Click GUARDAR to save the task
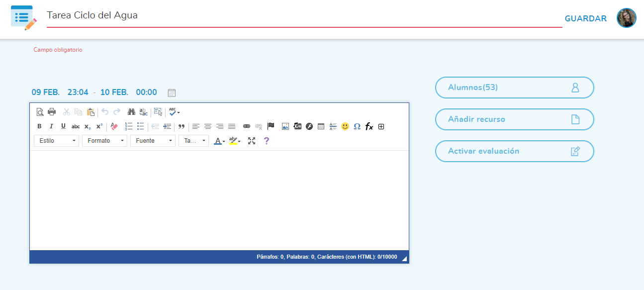Screen dimensions: 644x290 click(x=585, y=18)
